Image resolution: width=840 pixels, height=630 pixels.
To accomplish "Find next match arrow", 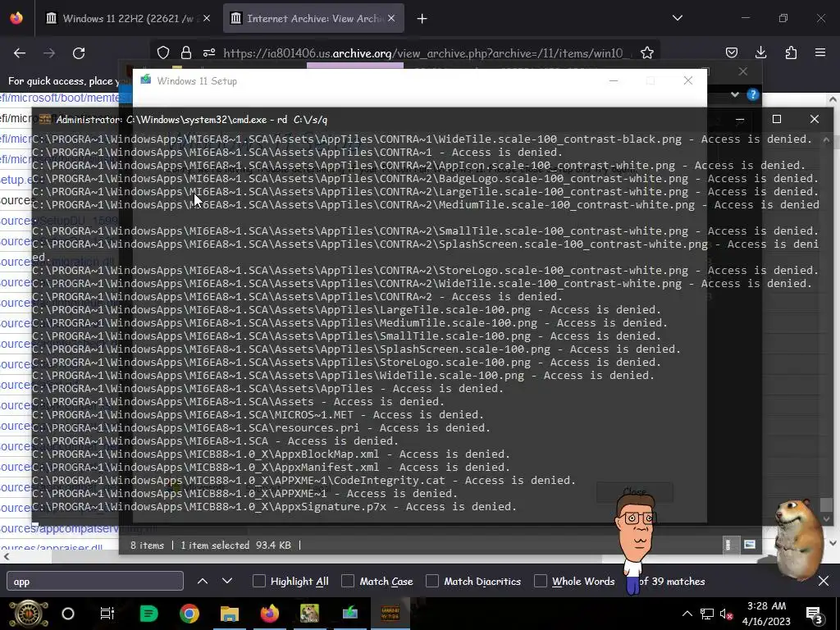I will 227,582.
